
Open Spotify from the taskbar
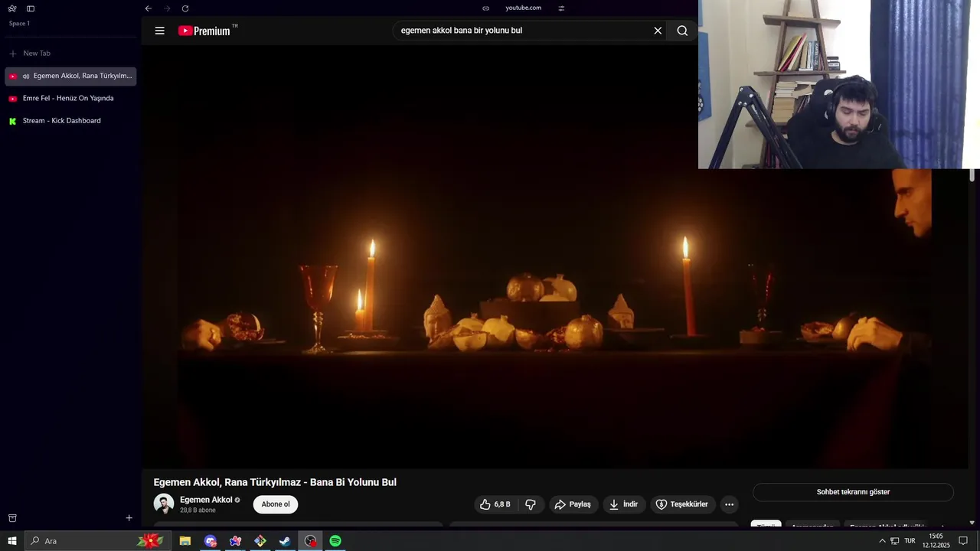(335, 541)
